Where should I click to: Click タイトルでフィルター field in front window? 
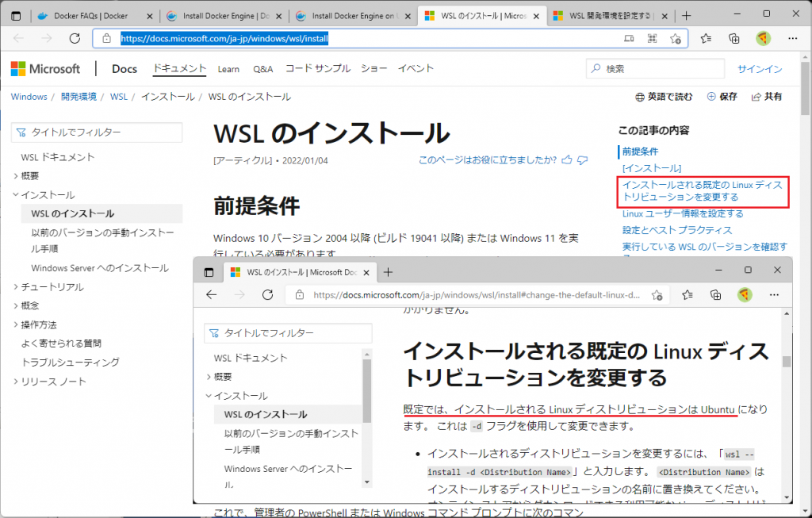(x=288, y=333)
